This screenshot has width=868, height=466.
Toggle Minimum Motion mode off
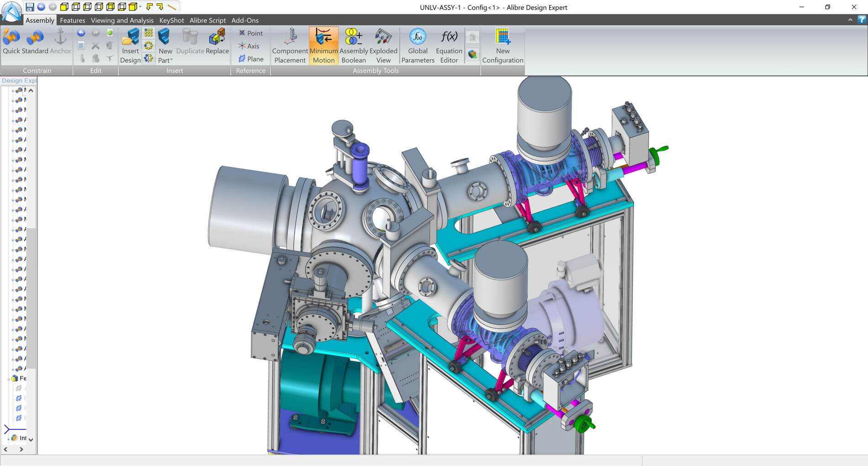coord(323,46)
